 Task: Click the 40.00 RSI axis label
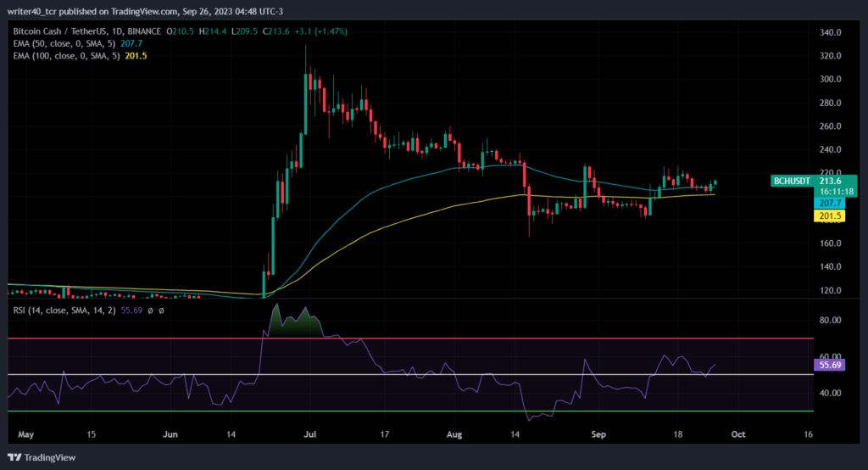tap(830, 393)
